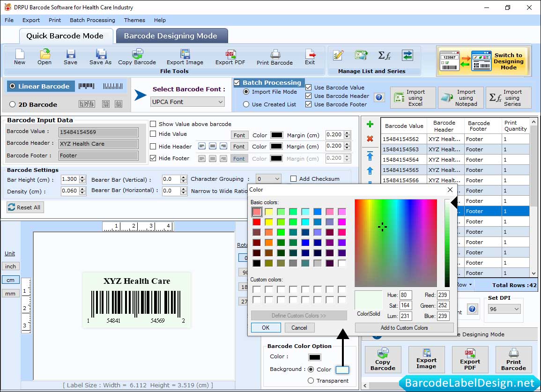Increase Bar Height stepper value
Screen dimensions: 541x392
(82, 178)
